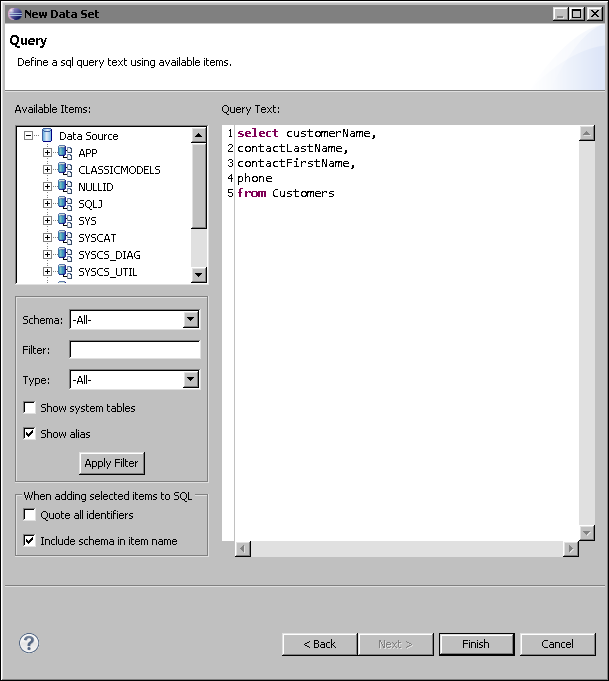This screenshot has height=681, width=609.
Task: Click the NULLID schema icon
Action: coord(65,186)
